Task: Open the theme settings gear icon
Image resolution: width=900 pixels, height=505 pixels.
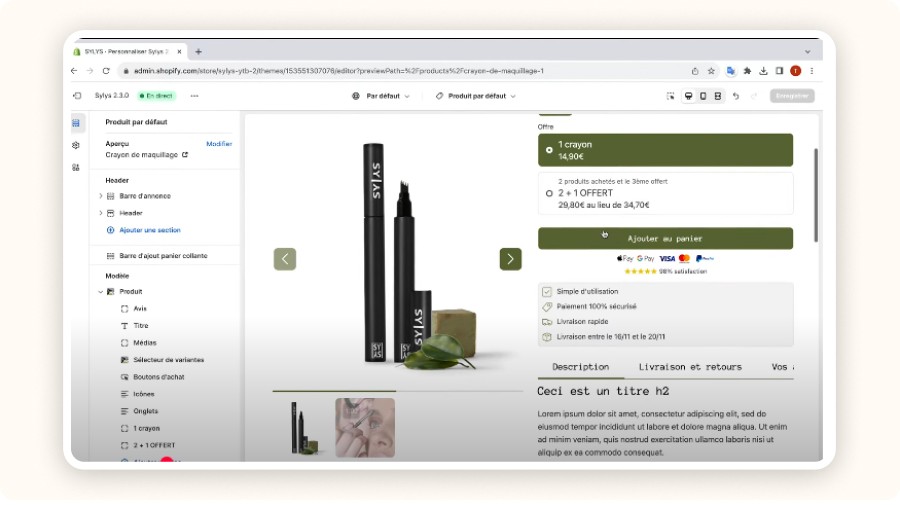Action: point(76,145)
